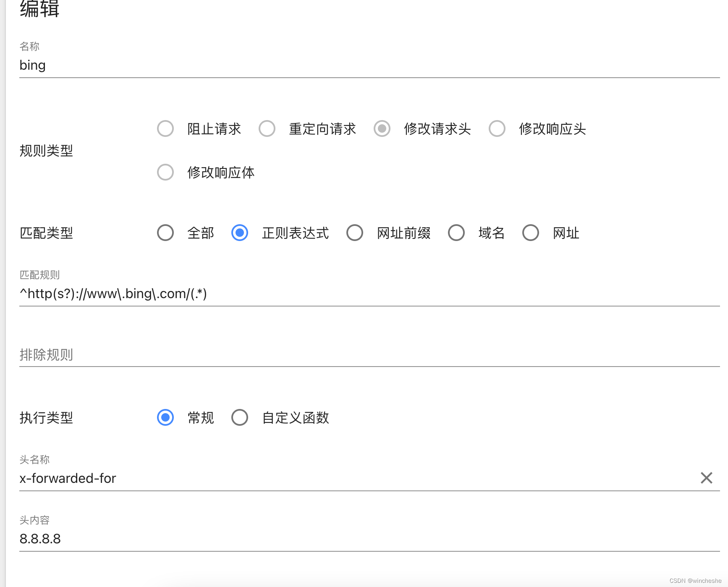The image size is (728, 587).
Task: Set match type to 全部
Action: (165, 233)
